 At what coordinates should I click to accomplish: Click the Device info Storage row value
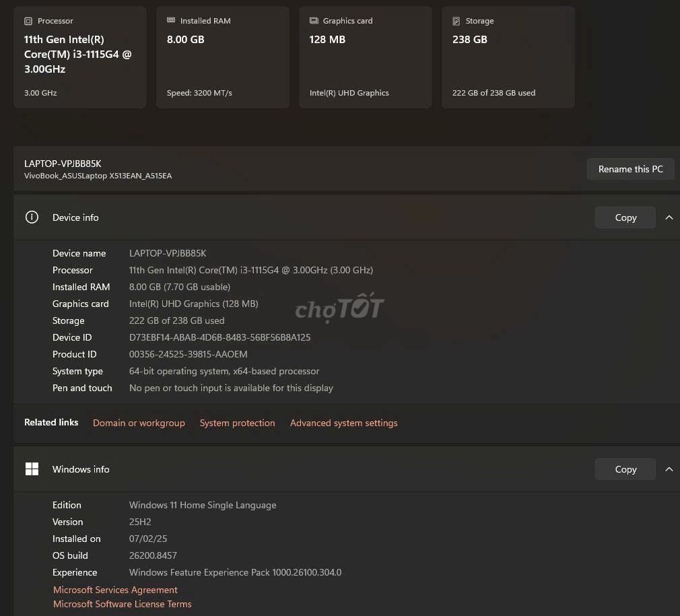[x=176, y=320]
